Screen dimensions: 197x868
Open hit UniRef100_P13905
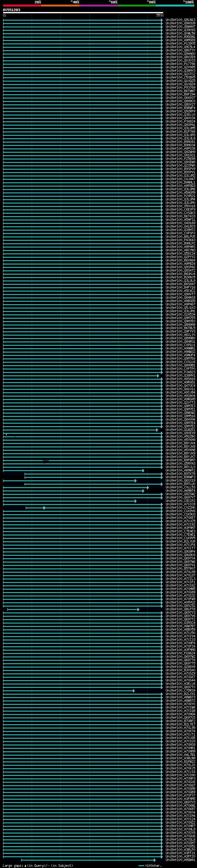(x=180, y=43)
